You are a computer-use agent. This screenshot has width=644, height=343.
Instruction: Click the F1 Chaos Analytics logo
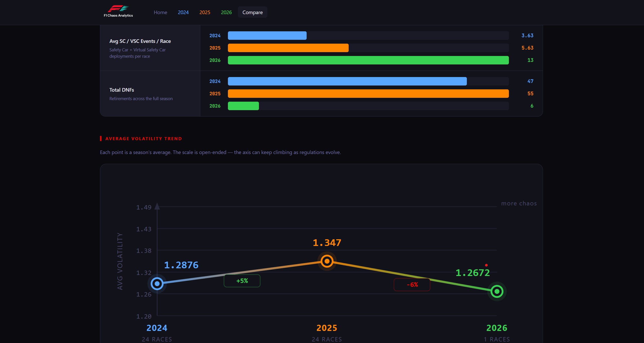click(x=118, y=12)
